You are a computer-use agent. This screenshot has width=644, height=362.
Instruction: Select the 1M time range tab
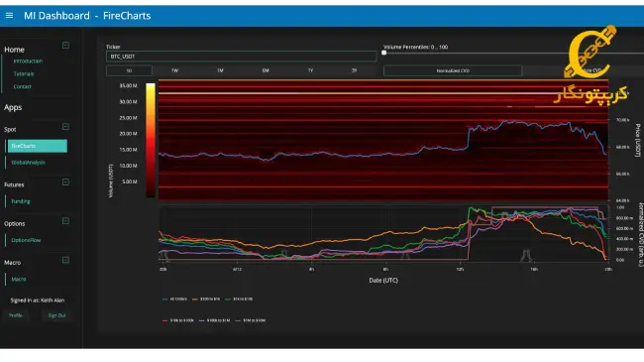(220, 70)
